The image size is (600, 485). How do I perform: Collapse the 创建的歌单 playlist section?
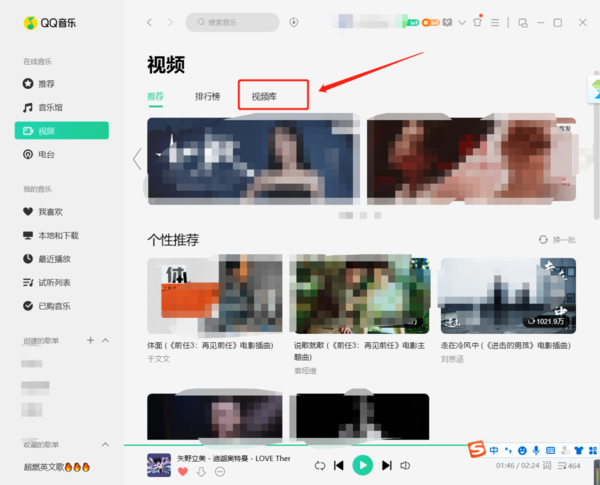pos(106,341)
